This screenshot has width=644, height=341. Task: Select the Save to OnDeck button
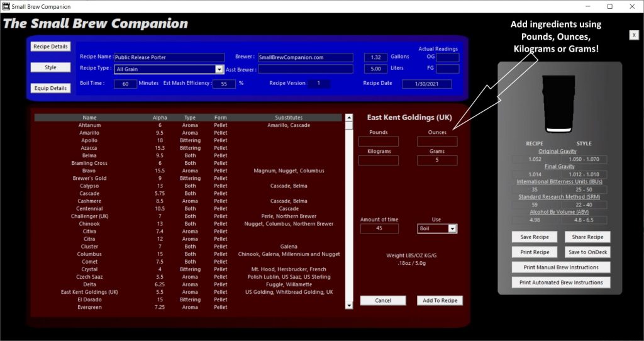(587, 252)
